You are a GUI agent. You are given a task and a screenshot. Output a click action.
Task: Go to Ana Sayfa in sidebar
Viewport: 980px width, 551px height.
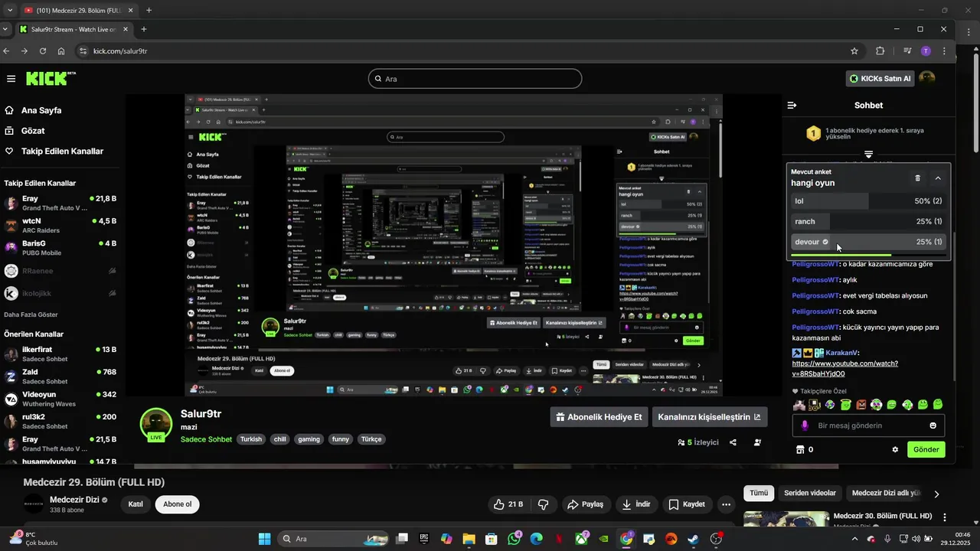[x=33, y=110]
